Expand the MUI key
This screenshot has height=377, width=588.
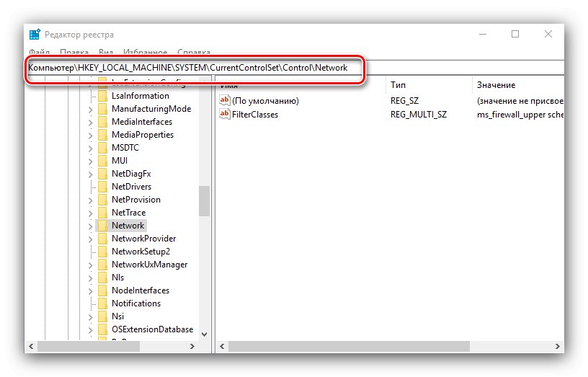click(x=90, y=161)
